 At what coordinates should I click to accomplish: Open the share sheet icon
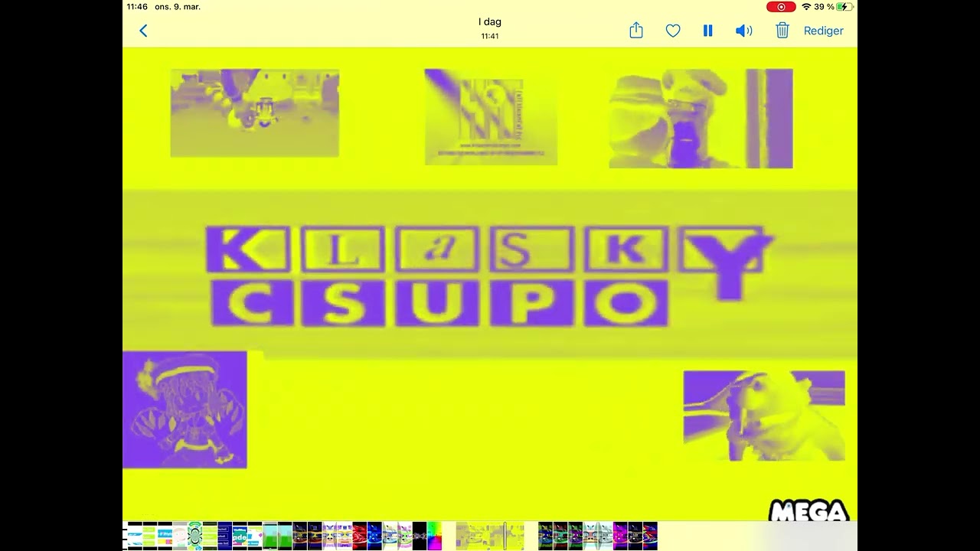(x=636, y=30)
